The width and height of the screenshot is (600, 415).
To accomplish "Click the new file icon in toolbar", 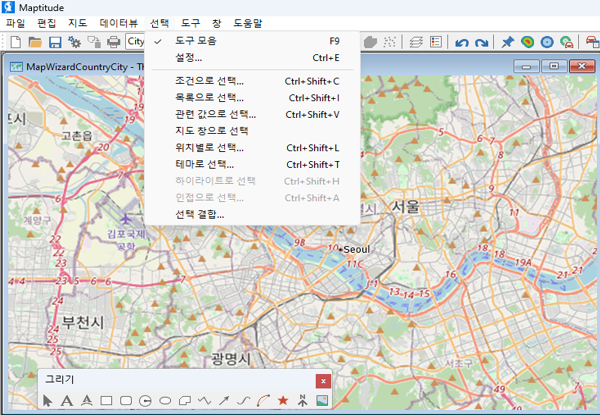I will tap(16, 42).
